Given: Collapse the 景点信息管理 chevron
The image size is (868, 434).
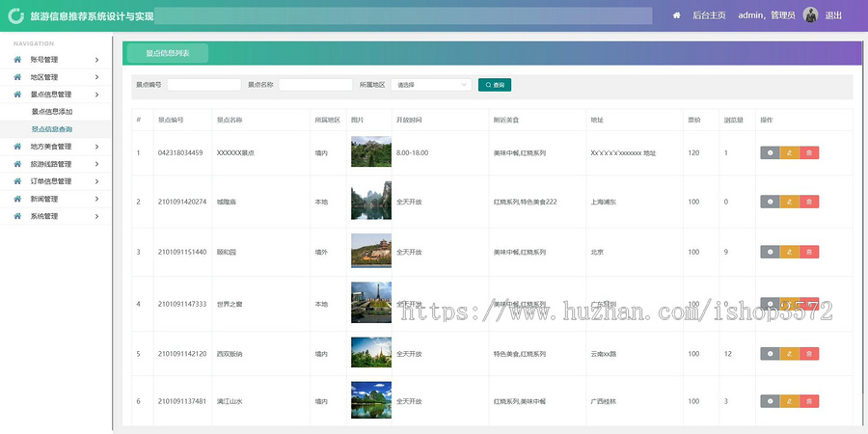Looking at the screenshot, I should (x=96, y=95).
